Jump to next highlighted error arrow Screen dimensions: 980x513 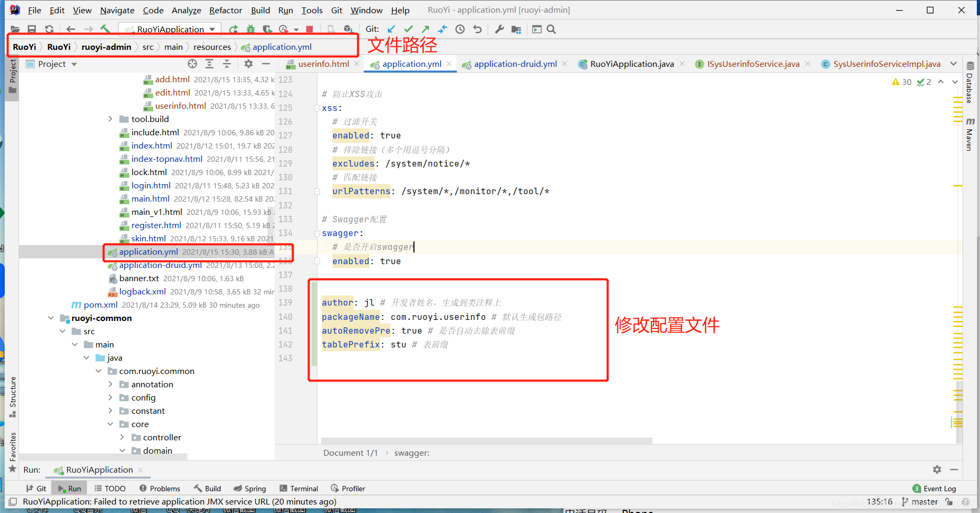click(x=955, y=82)
